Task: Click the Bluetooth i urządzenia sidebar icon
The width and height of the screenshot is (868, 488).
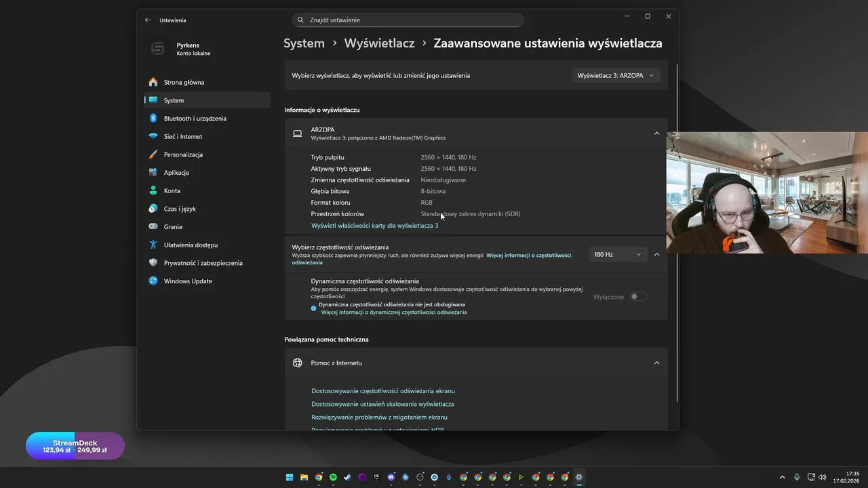Action: pyautogui.click(x=153, y=118)
